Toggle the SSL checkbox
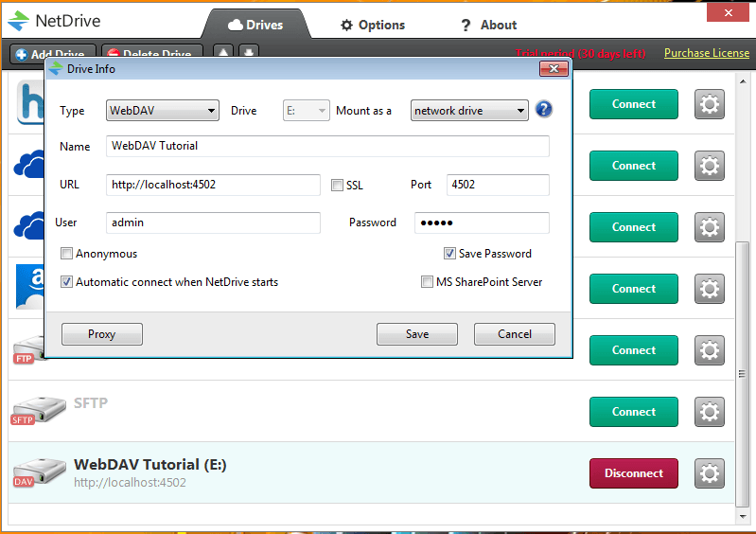Viewport: 756px width, 534px height. (x=337, y=185)
